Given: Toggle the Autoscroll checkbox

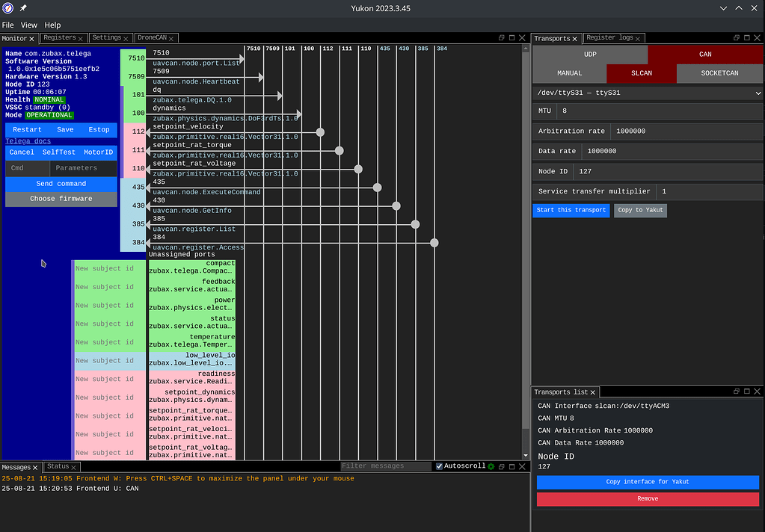Looking at the screenshot, I should coord(439,466).
